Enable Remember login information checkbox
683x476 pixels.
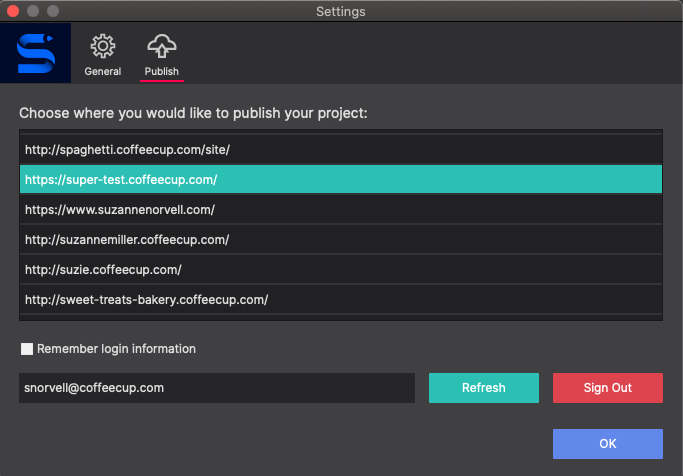tap(27, 349)
